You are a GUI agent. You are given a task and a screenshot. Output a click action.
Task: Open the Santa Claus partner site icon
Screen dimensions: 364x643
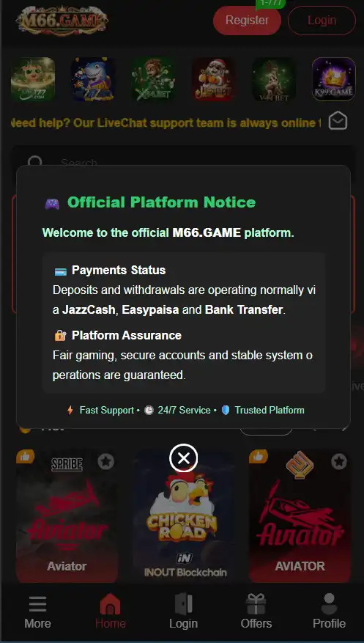(213, 78)
